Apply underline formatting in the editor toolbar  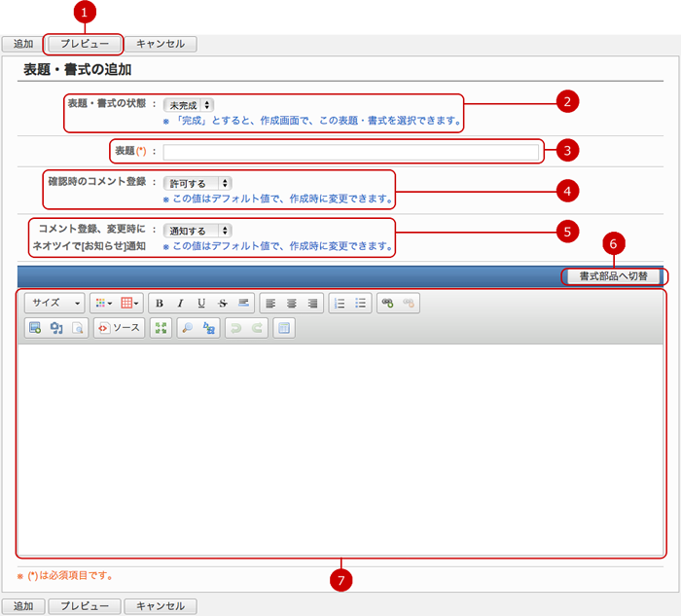[201, 304]
